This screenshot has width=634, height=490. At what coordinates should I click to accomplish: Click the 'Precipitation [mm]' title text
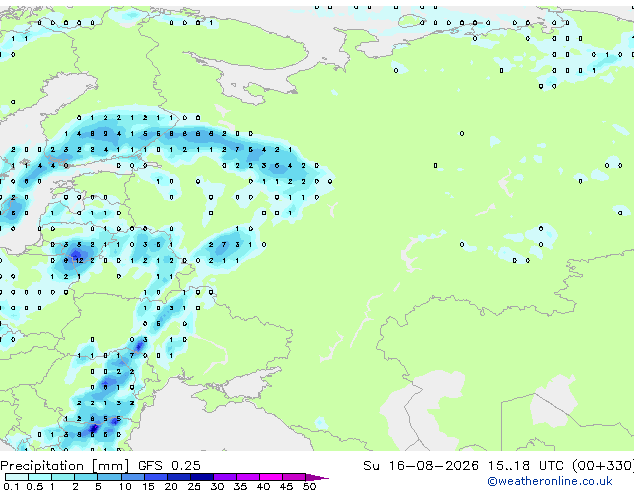pyautogui.click(x=65, y=466)
